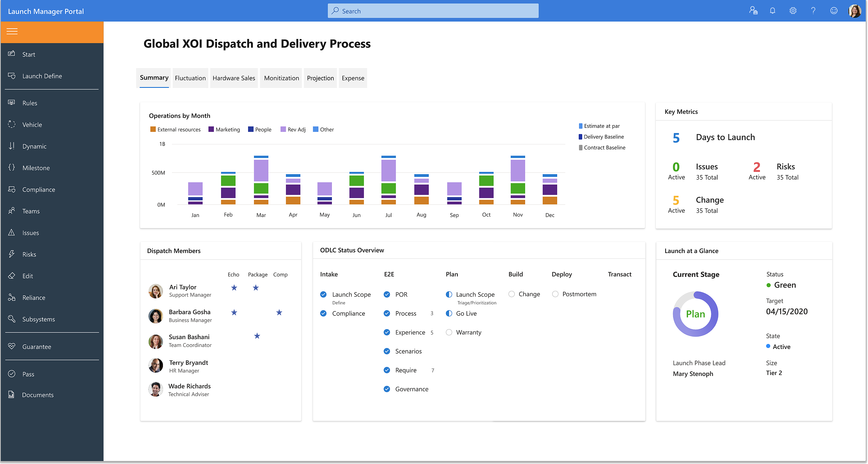The height and width of the screenshot is (464, 868).
Task: Toggle the Intake Compliance checkmark
Action: (x=323, y=313)
